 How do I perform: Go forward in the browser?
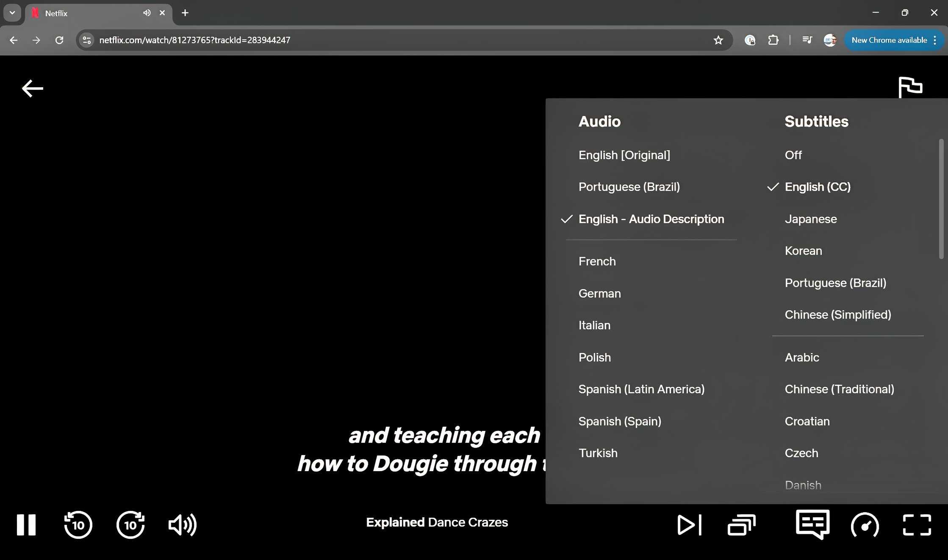click(36, 40)
